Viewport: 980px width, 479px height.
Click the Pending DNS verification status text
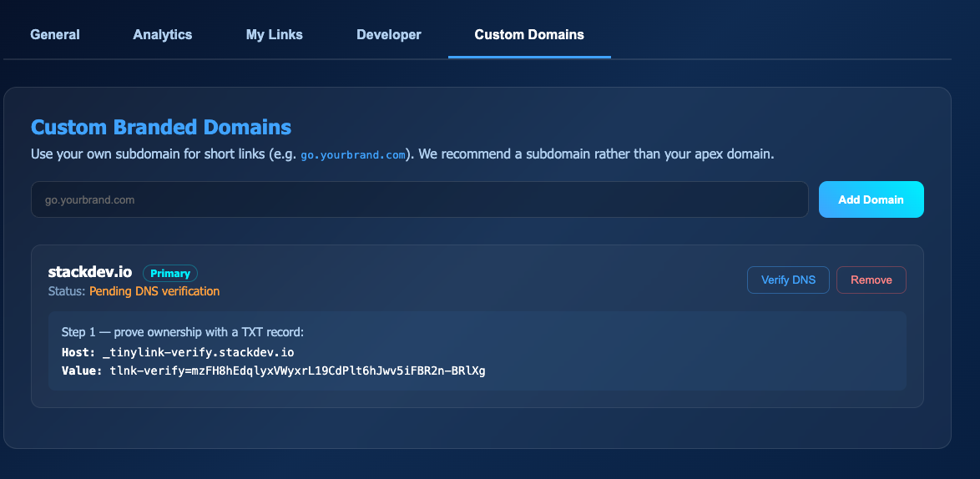tap(154, 291)
